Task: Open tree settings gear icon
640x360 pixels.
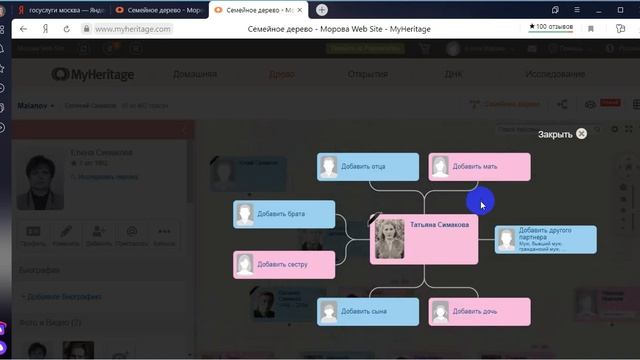Action: [614, 129]
